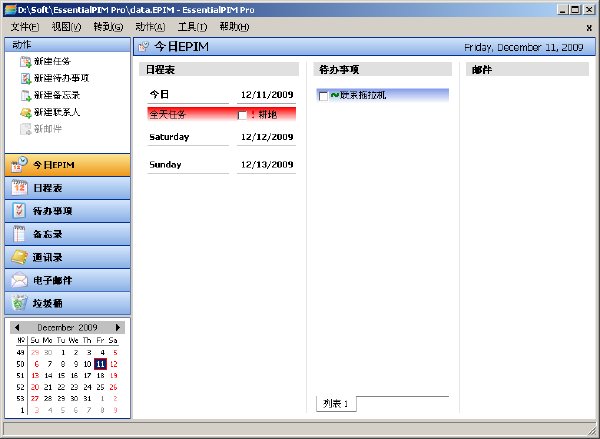Open 备忘录 via its notepad sidebar icon

pyautogui.click(x=19, y=234)
